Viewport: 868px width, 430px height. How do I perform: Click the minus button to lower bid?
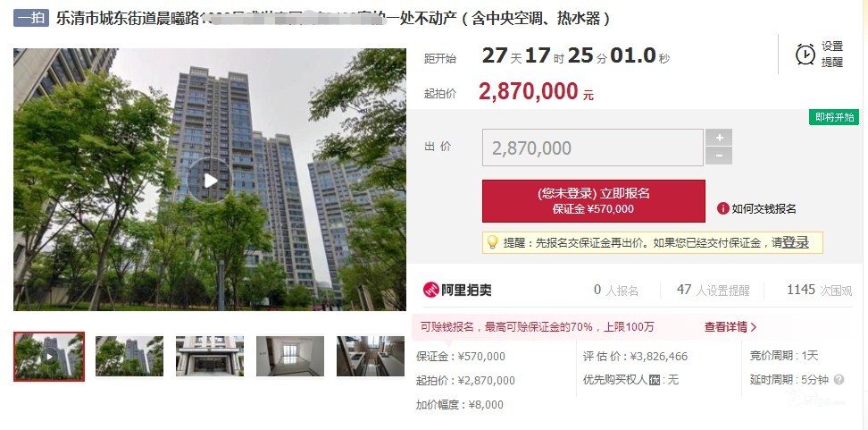pyautogui.click(x=719, y=156)
